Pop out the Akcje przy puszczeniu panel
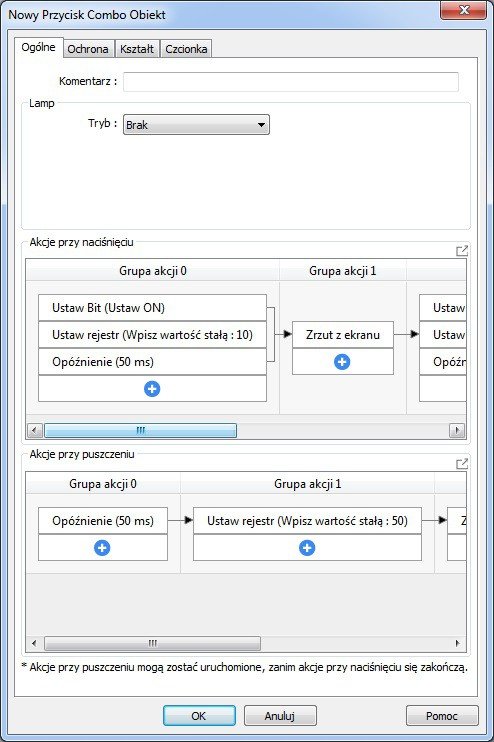494x742 pixels. tap(462, 463)
